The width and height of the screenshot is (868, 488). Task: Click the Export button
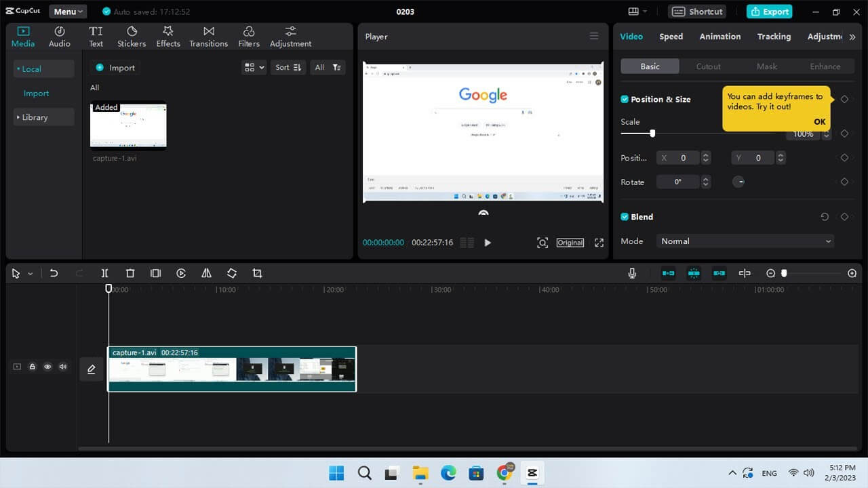pos(770,12)
